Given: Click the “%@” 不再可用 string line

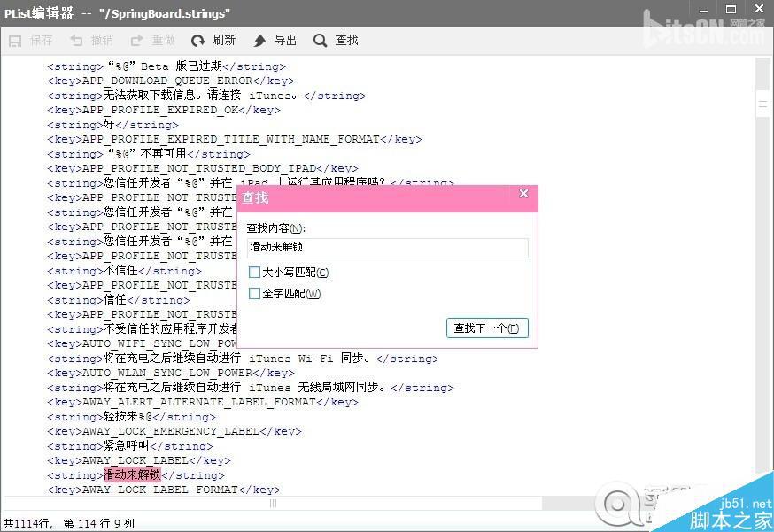Looking at the screenshot, I should coord(149,153).
